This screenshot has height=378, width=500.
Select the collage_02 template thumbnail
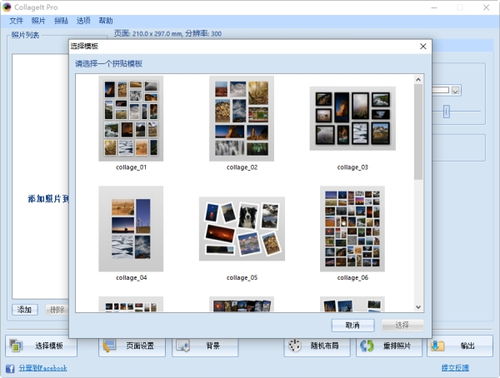coord(242,118)
